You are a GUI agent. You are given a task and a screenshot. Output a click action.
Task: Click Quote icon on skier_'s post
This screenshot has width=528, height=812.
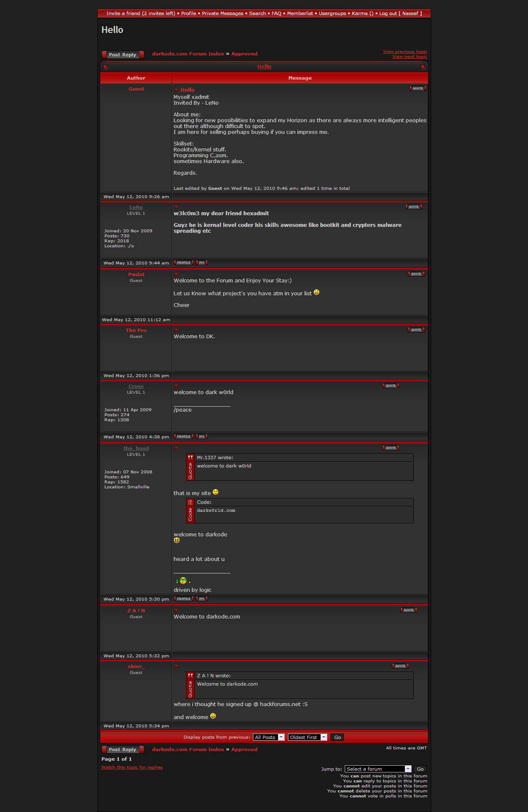point(400,666)
